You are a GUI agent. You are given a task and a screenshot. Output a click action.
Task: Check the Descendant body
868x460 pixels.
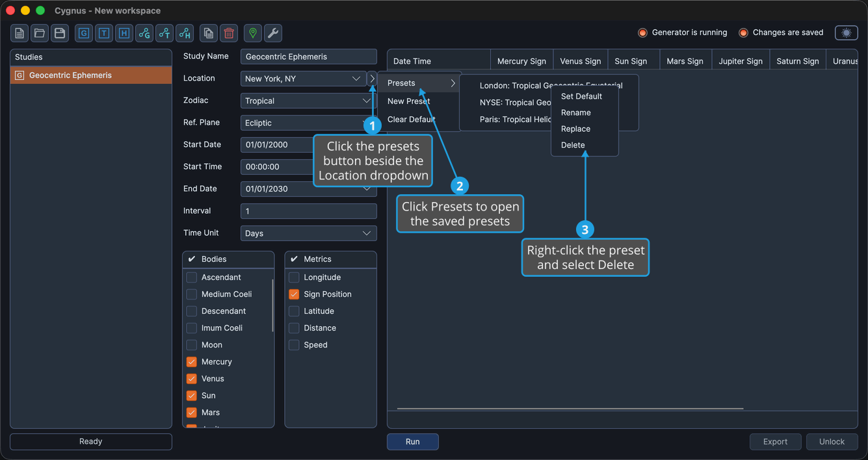(192, 311)
